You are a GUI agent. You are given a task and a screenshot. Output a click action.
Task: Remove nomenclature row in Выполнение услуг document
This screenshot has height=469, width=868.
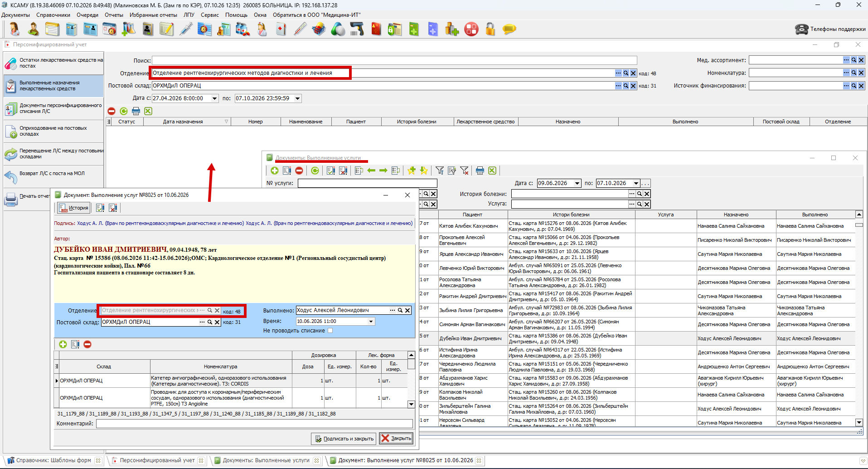tap(87, 344)
